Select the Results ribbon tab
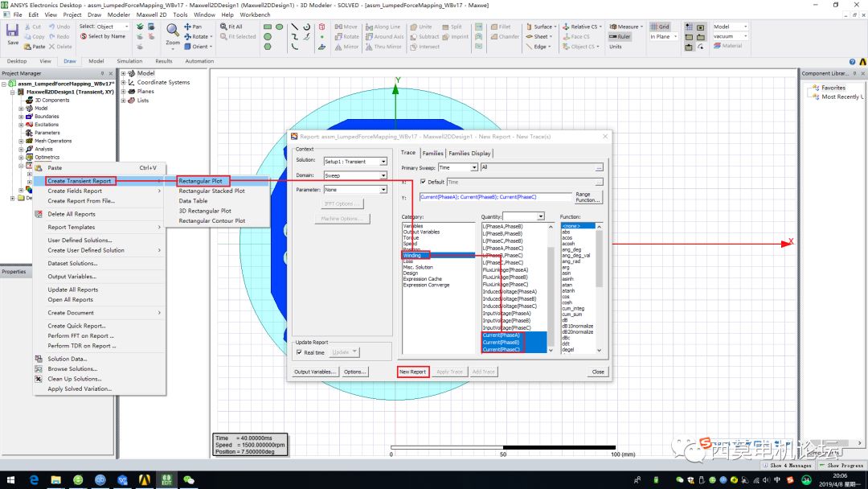The image size is (868, 489). click(x=164, y=61)
